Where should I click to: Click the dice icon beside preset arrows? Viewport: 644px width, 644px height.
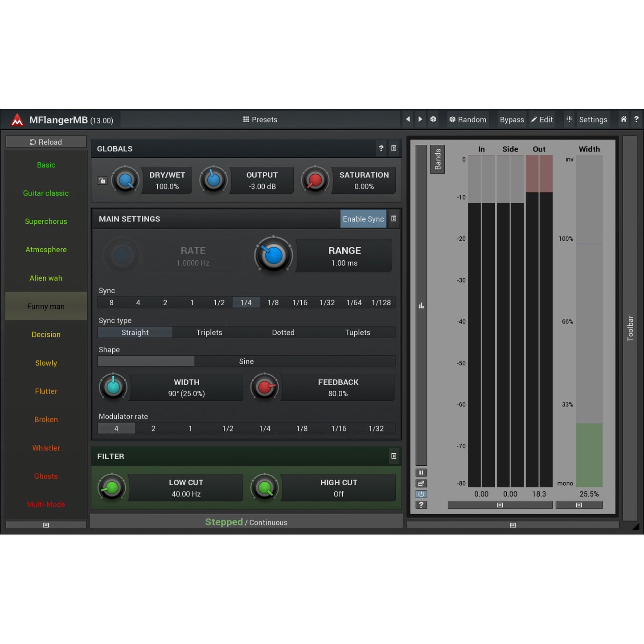tap(433, 119)
